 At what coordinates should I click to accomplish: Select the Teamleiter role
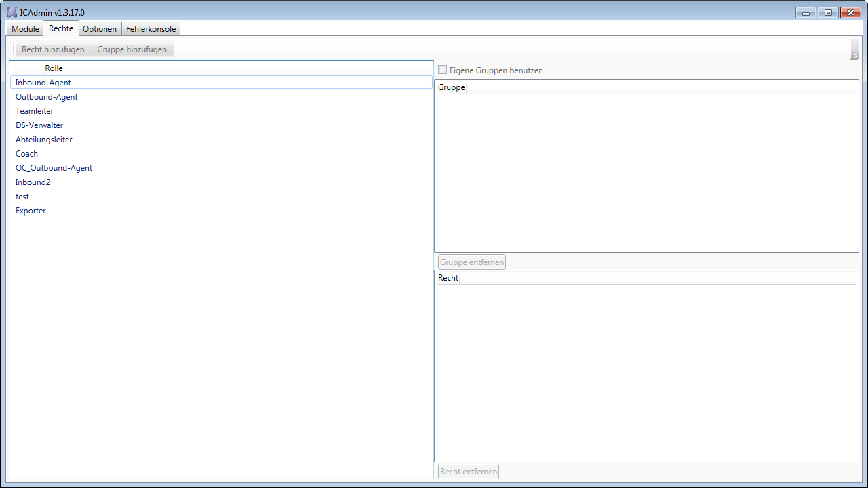point(221,111)
